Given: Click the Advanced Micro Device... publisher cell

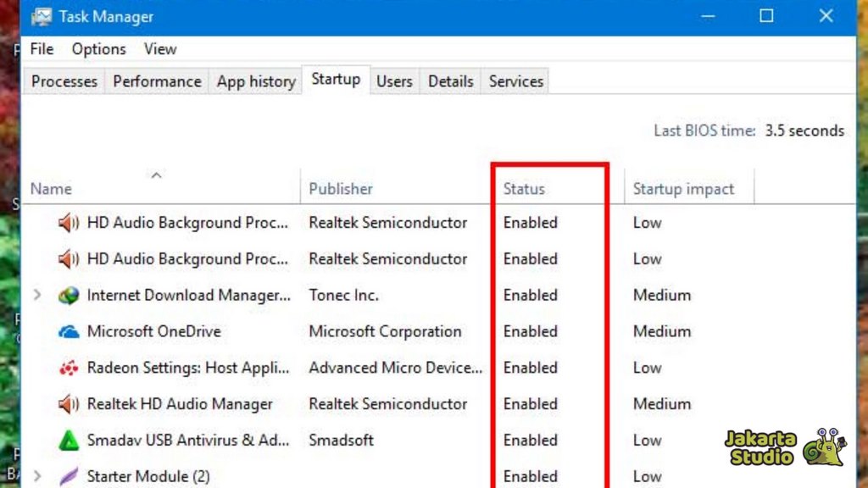Looking at the screenshot, I should 396,368.
